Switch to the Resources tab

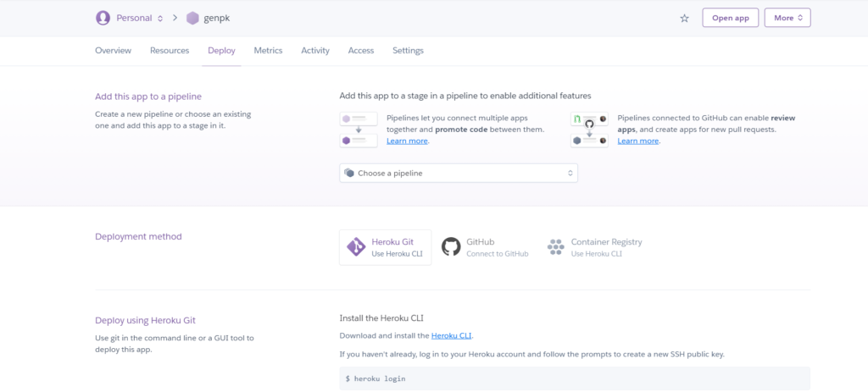(x=170, y=50)
